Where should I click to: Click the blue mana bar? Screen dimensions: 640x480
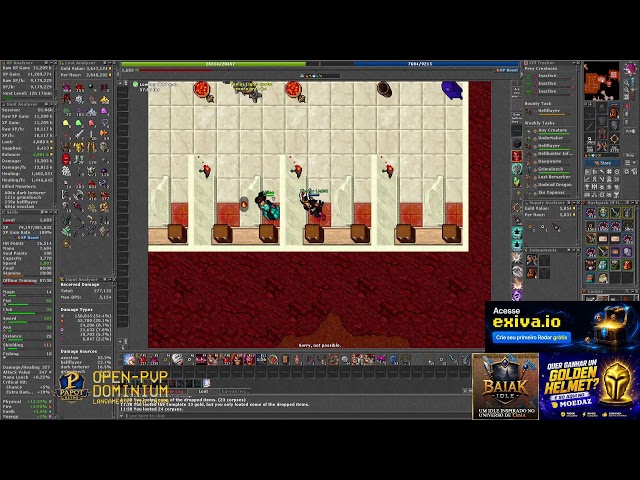coord(420,64)
